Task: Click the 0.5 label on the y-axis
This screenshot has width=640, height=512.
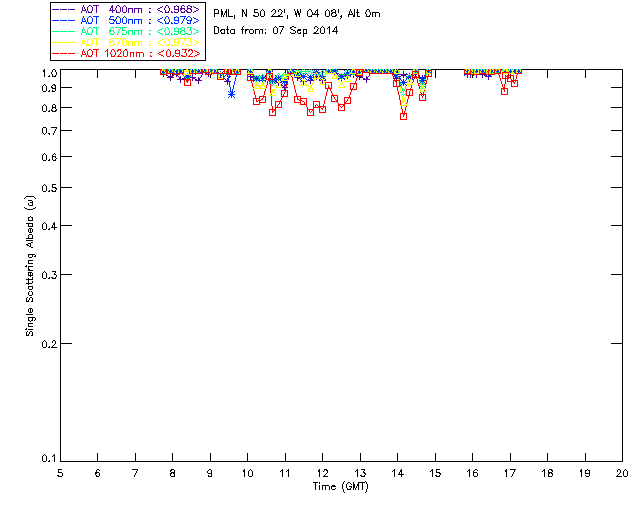Action: 49,188
